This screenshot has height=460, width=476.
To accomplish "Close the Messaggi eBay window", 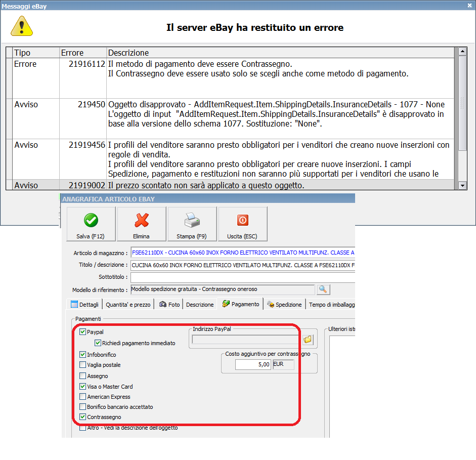I will point(469,6).
